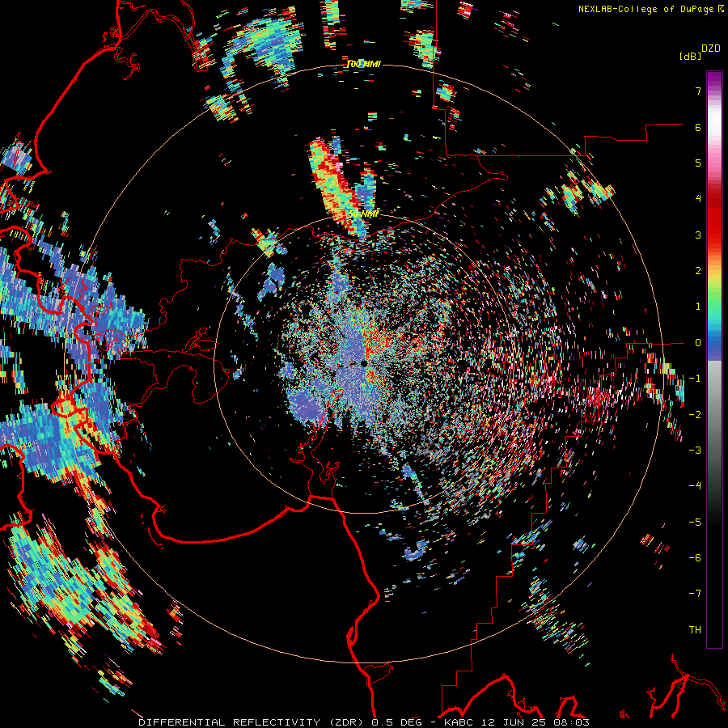Click the color scale value -4
728x728 pixels.
pos(695,486)
